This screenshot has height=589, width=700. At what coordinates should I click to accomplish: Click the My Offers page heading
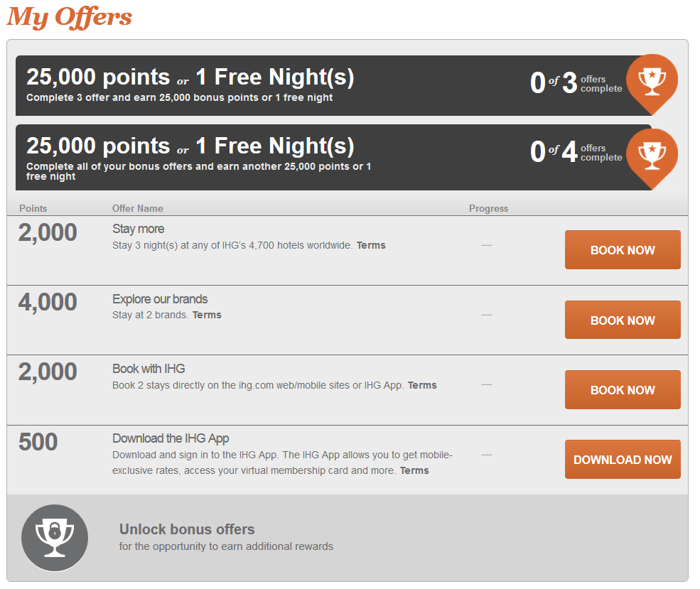70,16
